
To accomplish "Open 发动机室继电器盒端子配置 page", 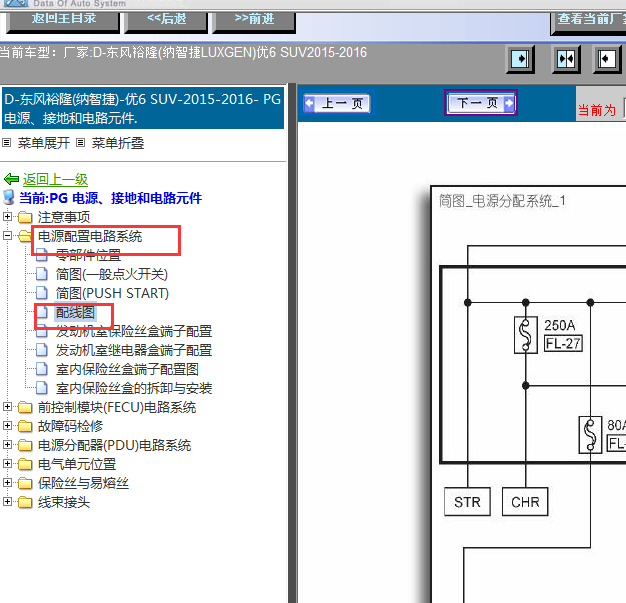I will [134, 350].
